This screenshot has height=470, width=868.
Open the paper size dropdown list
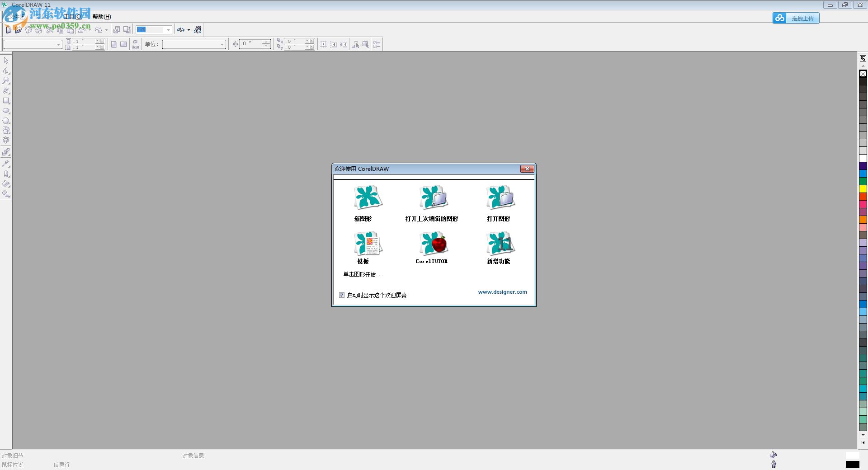coord(58,44)
